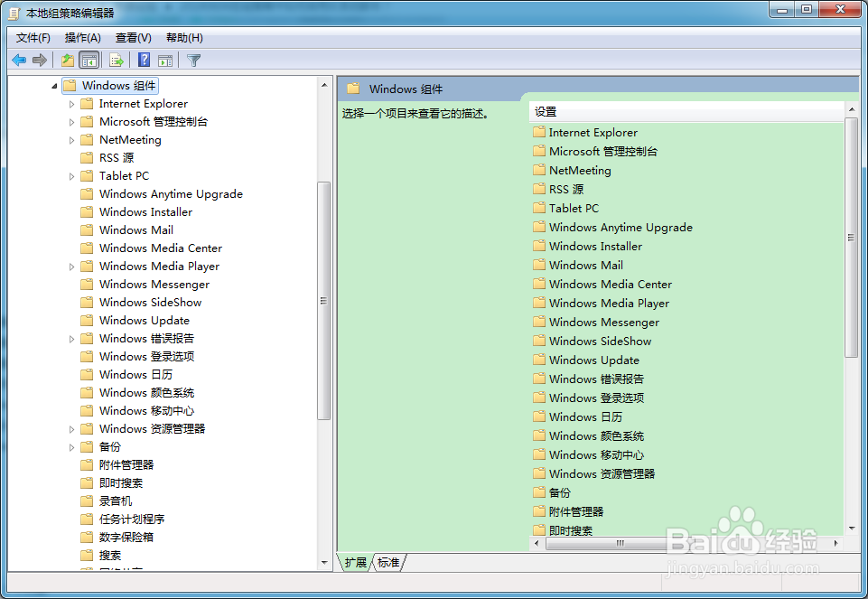Select 任务计划程序 in the tree
Screen dimensions: 868x599
pyautogui.click(x=132, y=519)
